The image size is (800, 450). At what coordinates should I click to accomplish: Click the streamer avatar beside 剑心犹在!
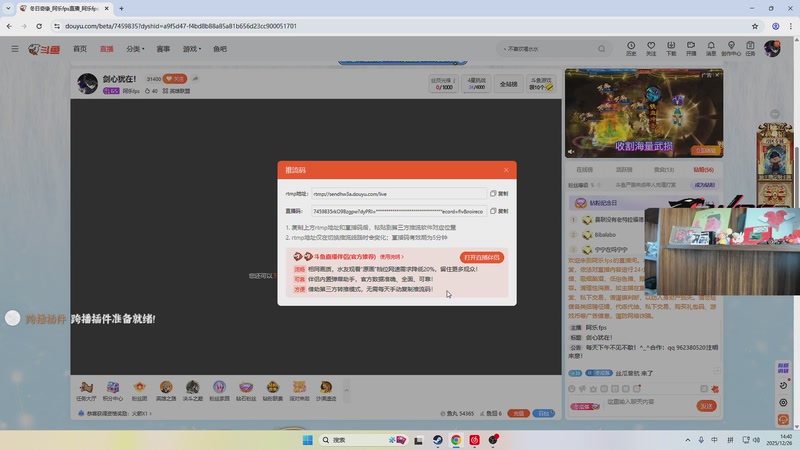pyautogui.click(x=88, y=83)
